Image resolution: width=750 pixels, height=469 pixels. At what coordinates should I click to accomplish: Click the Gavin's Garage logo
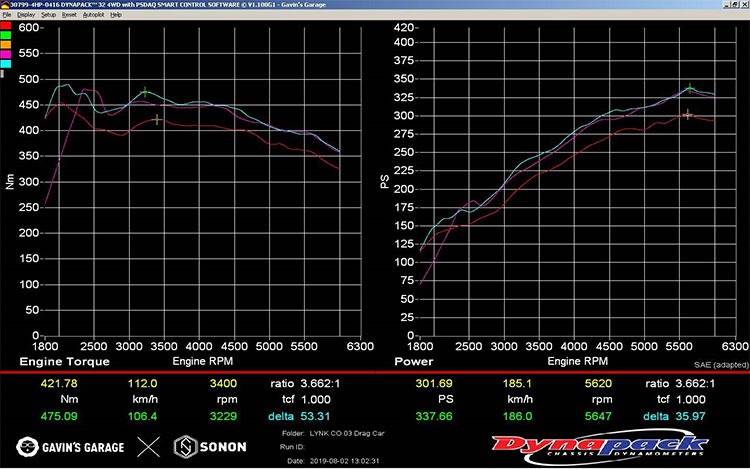click(x=70, y=446)
